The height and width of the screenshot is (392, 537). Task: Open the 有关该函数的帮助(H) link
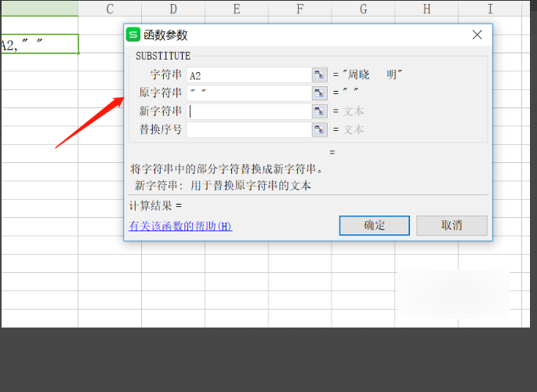(x=180, y=226)
